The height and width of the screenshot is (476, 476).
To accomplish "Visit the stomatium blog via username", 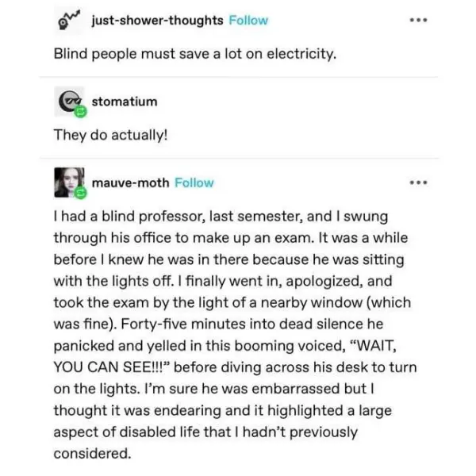I will tap(125, 102).
